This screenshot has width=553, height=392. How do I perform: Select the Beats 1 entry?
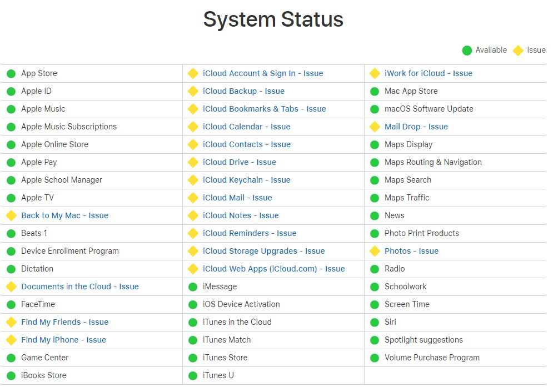(34, 233)
